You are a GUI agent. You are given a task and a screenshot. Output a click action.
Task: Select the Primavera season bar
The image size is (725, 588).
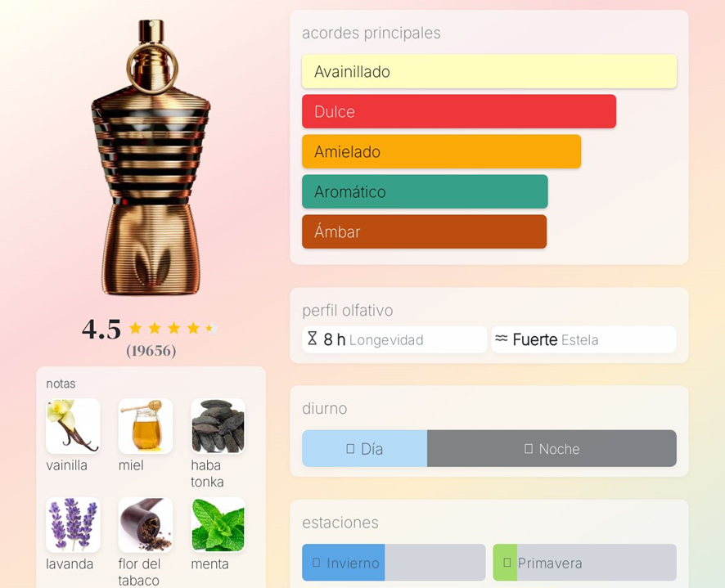[x=584, y=563]
